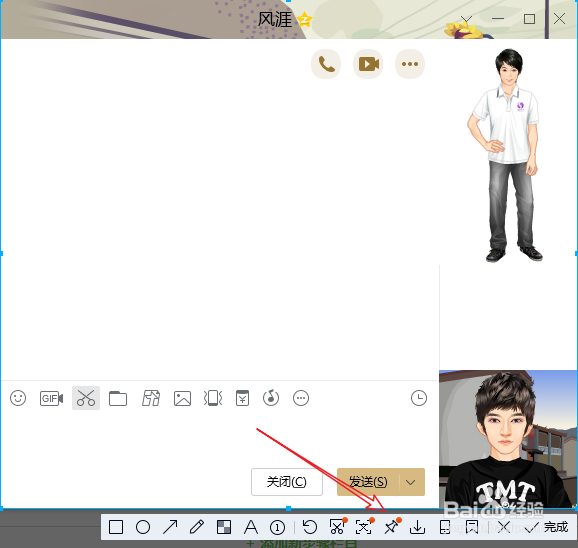Click the 发送(S) send button
The width and height of the screenshot is (578, 548).
click(368, 482)
